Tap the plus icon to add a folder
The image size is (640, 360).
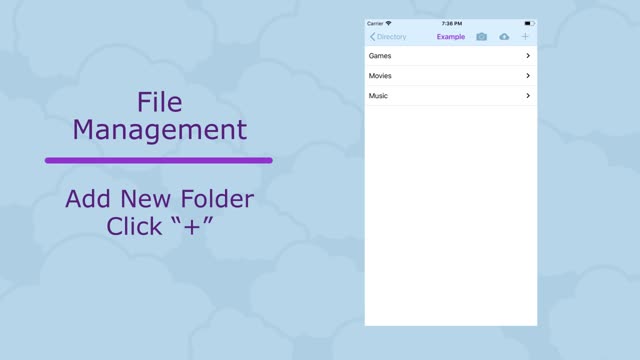click(x=525, y=36)
